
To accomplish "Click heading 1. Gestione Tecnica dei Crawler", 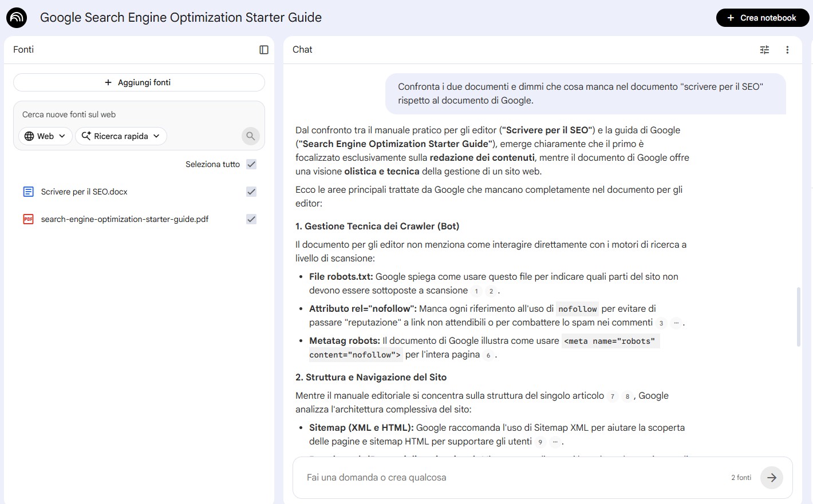I will pyautogui.click(x=377, y=227).
